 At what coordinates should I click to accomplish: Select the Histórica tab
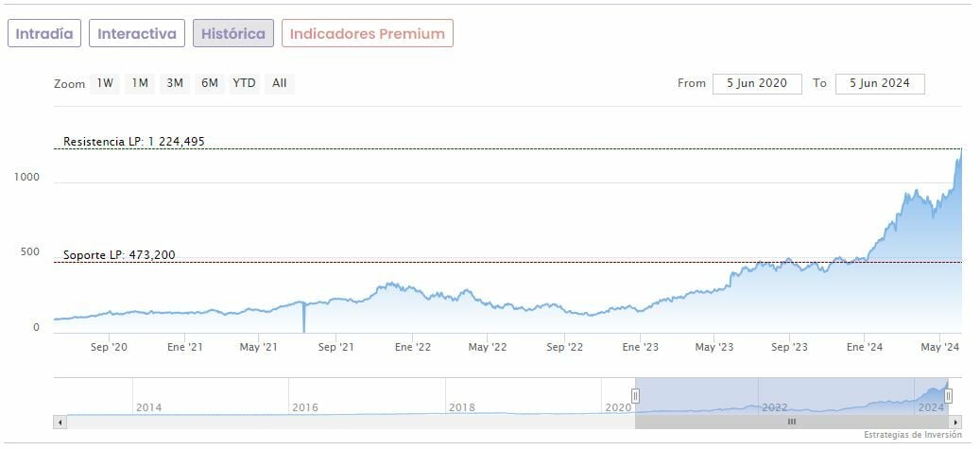pos(233,33)
